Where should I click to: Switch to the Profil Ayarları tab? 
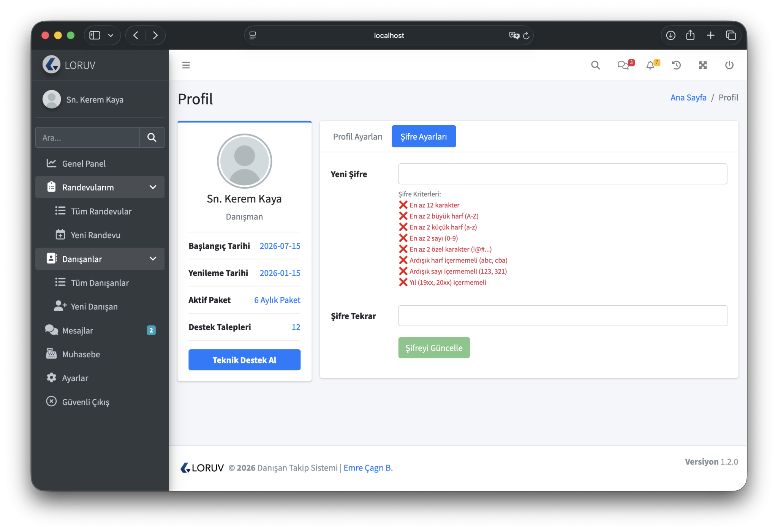pos(357,137)
